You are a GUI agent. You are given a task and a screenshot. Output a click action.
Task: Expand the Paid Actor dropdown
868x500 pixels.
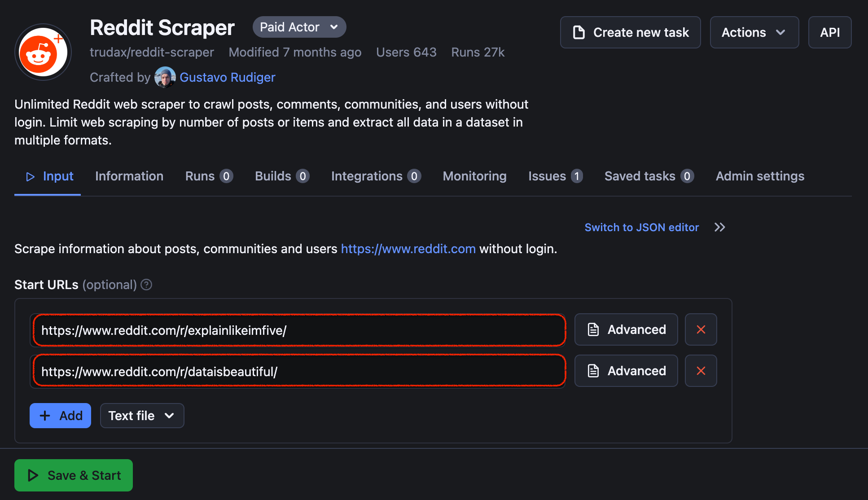click(x=299, y=27)
